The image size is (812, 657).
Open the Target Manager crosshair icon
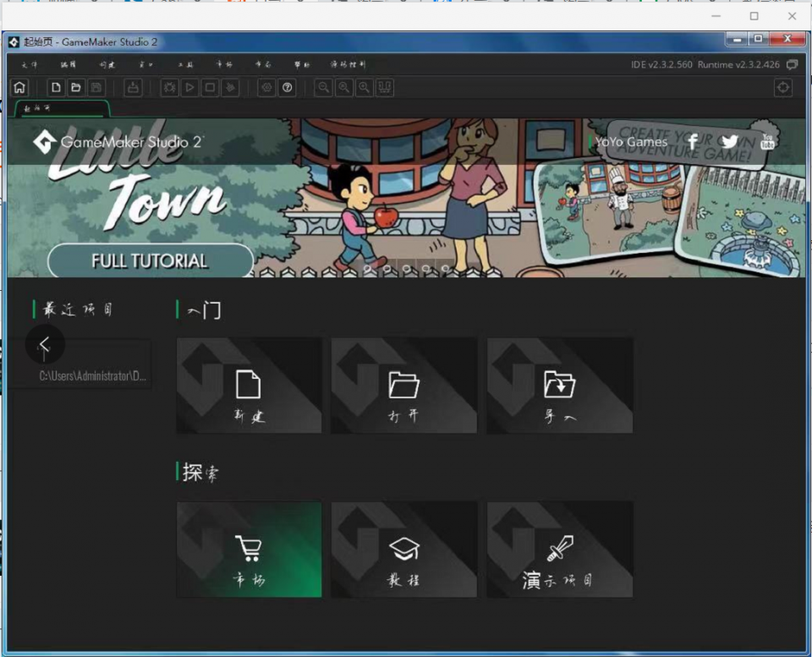point(783,87)
